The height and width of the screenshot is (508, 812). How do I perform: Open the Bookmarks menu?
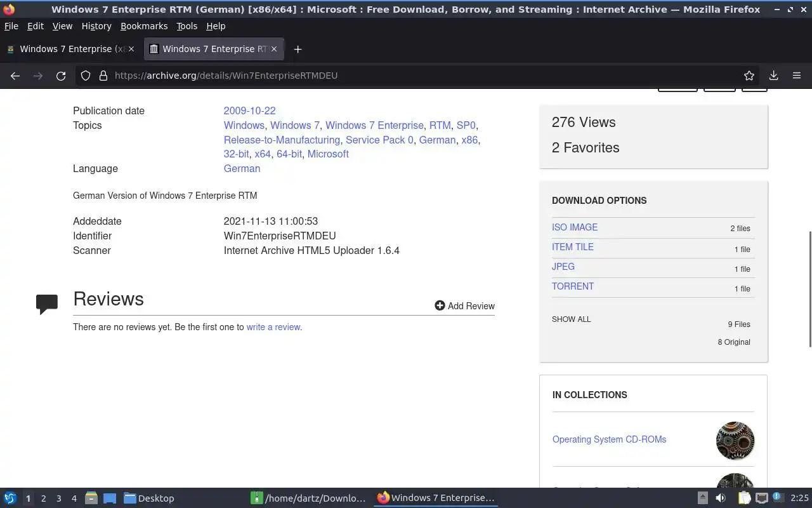click(144, 26)
